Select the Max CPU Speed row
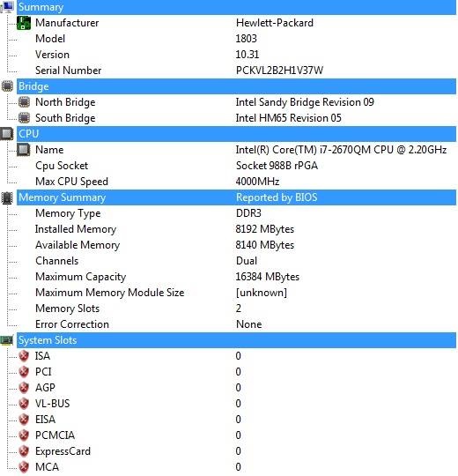The height and width of the screenshot is (476, 458). tap(236, 182)
